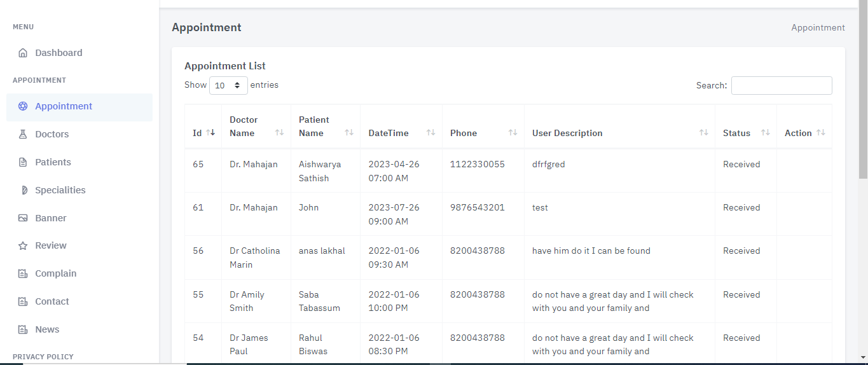Click the Doctors flask icon
This screenshot has height=365, width=868.
coord(23,134)
